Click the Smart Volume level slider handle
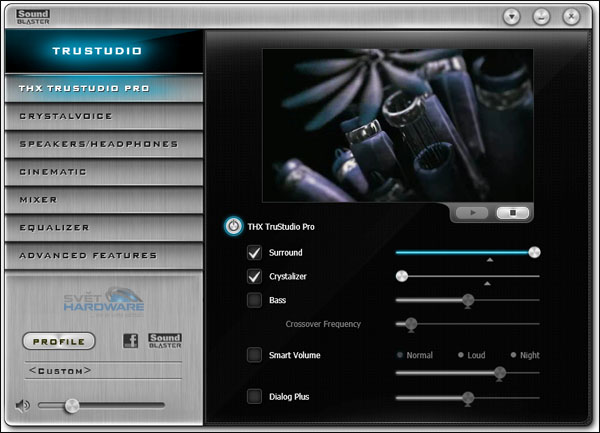Image resolution: width=600 pixels, height=433 pixels. click(x=499, y=373)
